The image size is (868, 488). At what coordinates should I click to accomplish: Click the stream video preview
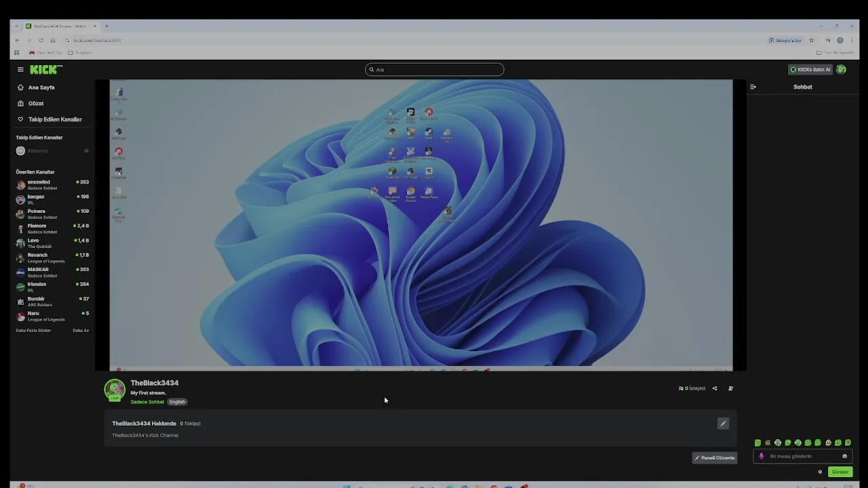(x=421, y=224)
